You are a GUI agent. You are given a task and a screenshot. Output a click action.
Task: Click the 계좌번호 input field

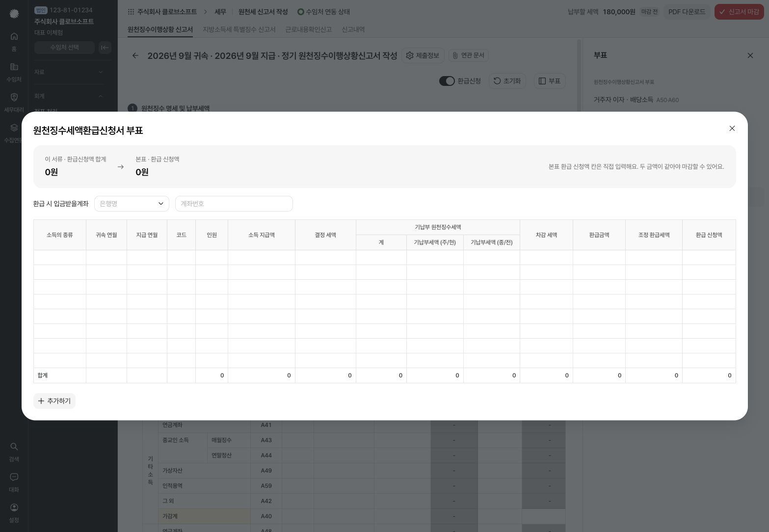point(234,204)
